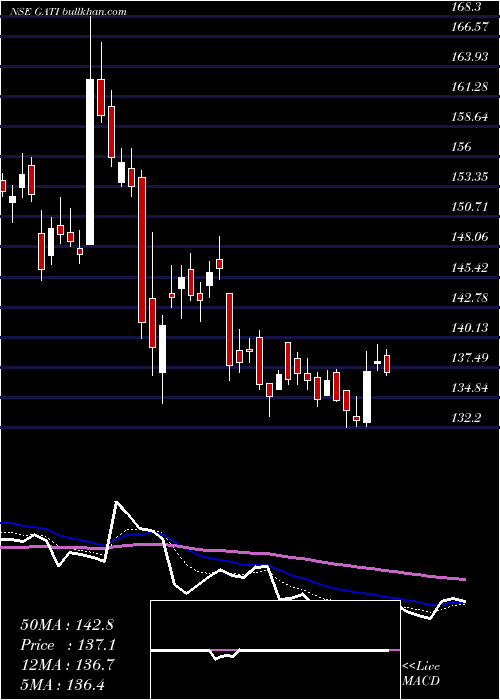Viewport: 500px width, 700px height.
Task: Click the 12MA : 136.7 readout
Action: (68, 665)
